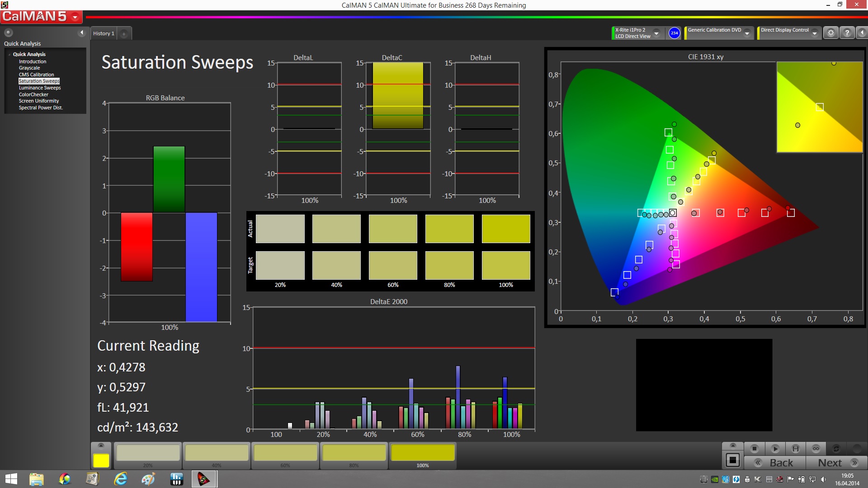This screenshot has height=488, width=868.
Task: Open Luminance Sweeps page
Action: pos(40,88)
